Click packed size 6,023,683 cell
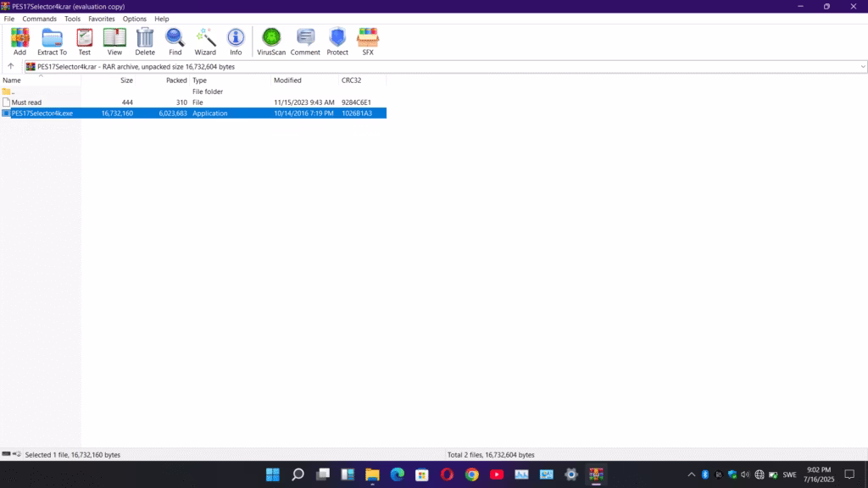Viewport: 868px width, 488px height. coord(173,113)
